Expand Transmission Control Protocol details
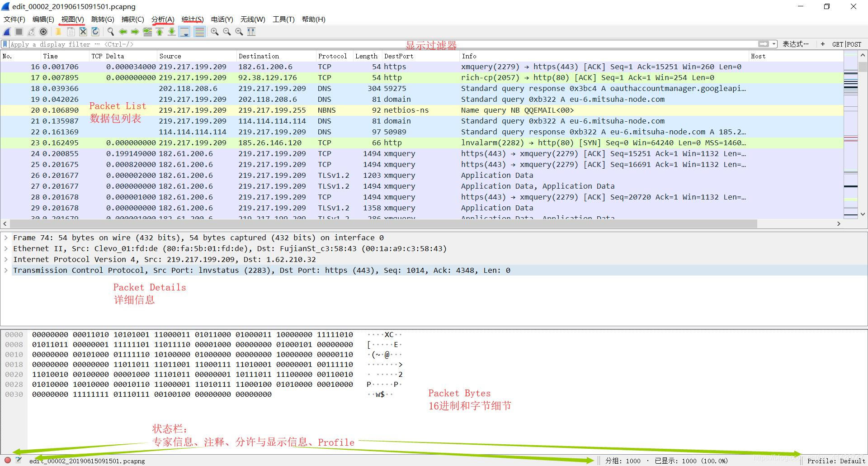Image resolution: width=868 pixels, height=466 pixels. 6,270
